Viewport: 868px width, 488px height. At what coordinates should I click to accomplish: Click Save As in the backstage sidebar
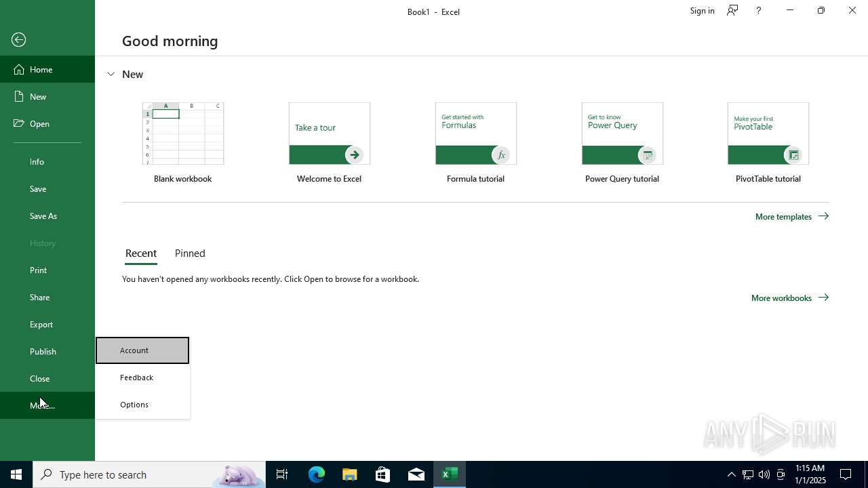pyautogui.click(x=47, y=216)
